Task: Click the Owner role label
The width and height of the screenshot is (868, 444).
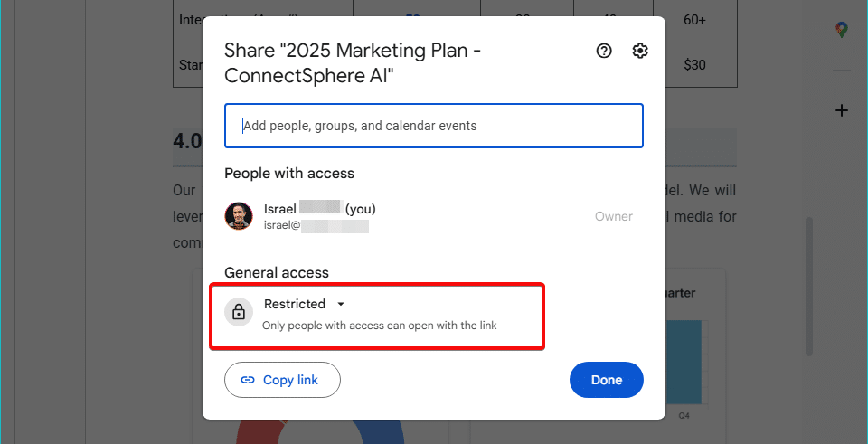Action: click(614, 216)
